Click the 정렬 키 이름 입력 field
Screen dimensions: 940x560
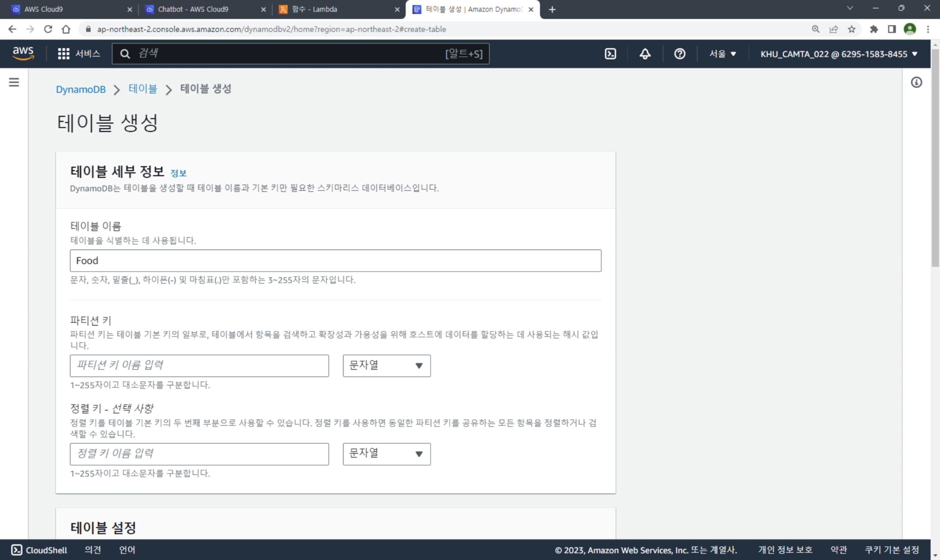pyautogui.click(x=199, y=454)
